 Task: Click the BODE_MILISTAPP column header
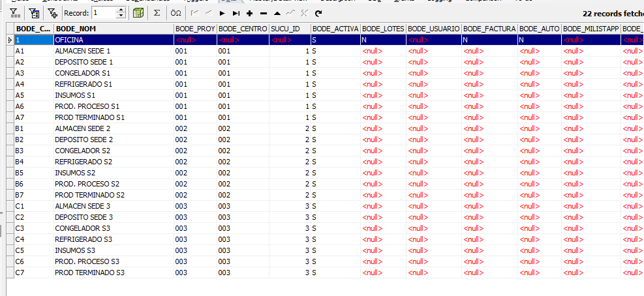[x=591, y=29]
